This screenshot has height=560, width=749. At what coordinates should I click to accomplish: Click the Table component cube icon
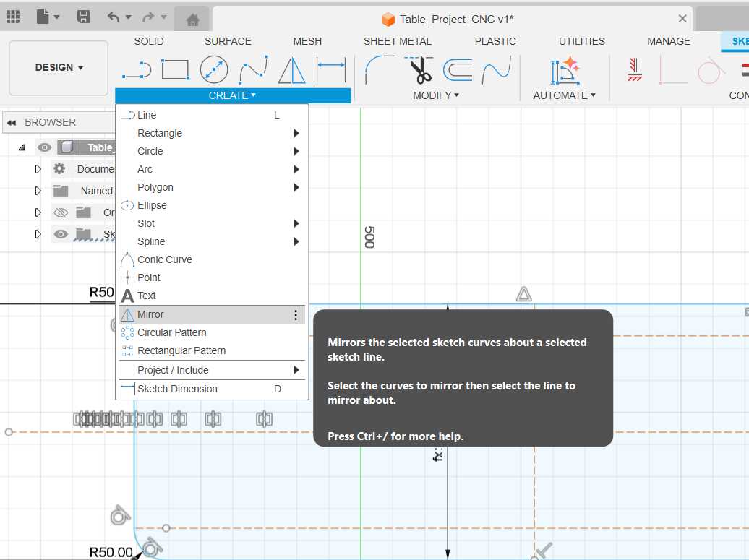(67, 147)
